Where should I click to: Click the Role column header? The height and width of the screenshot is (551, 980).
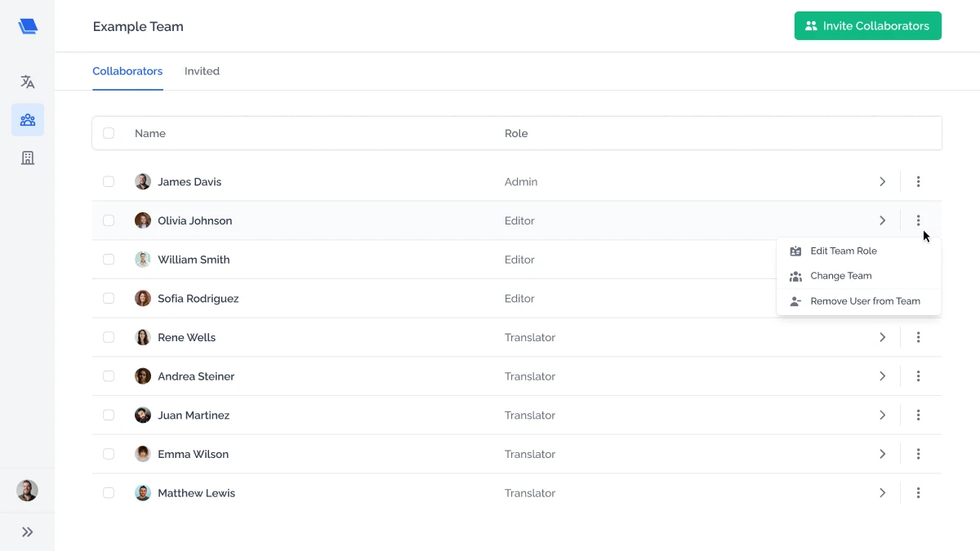(x=516, y=133)
